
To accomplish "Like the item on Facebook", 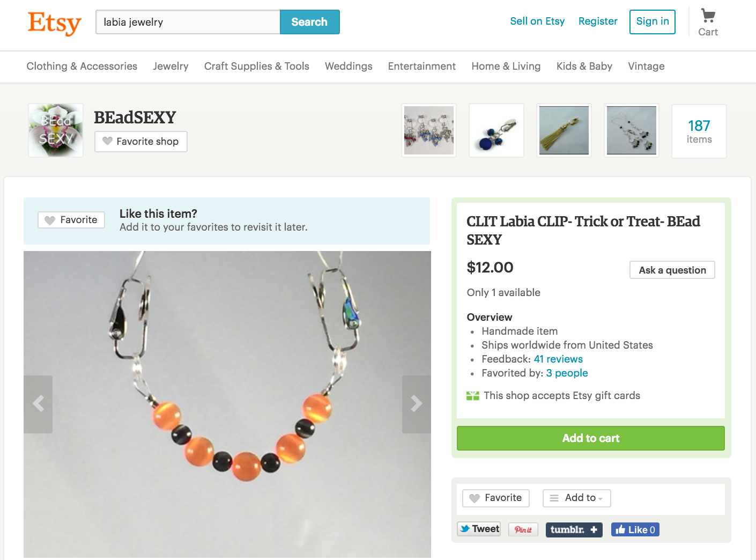I will coord(635,529).
